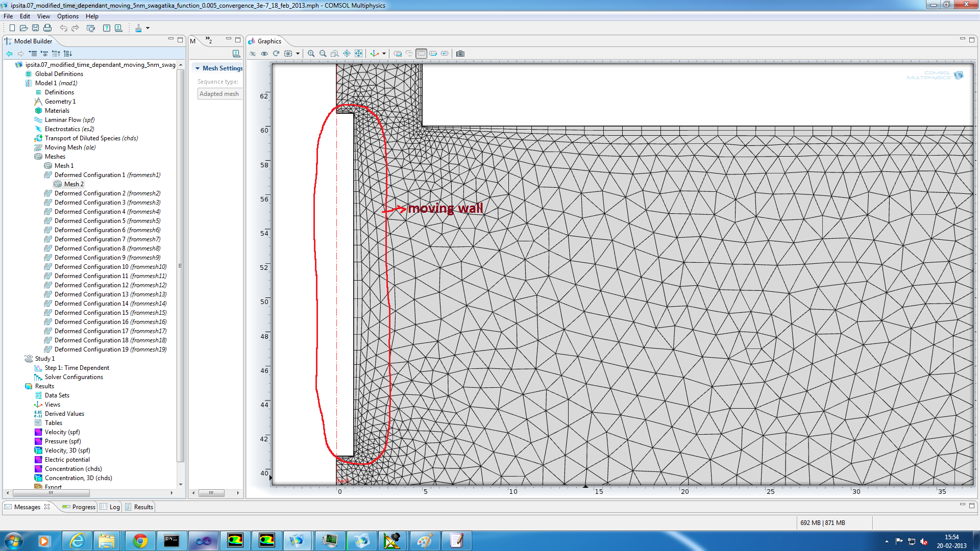
Task: Click the Model Builder horizontal scrollbar
Action: click(x=51, y=493)
